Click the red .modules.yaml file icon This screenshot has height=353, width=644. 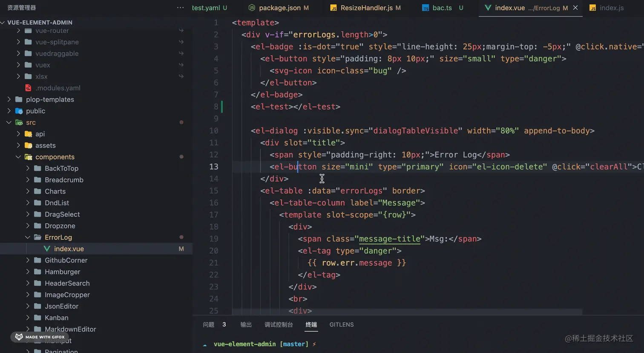[28, 88]
